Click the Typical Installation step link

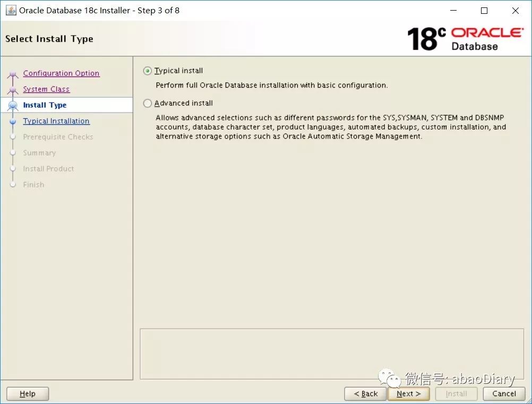pos(56,121)
